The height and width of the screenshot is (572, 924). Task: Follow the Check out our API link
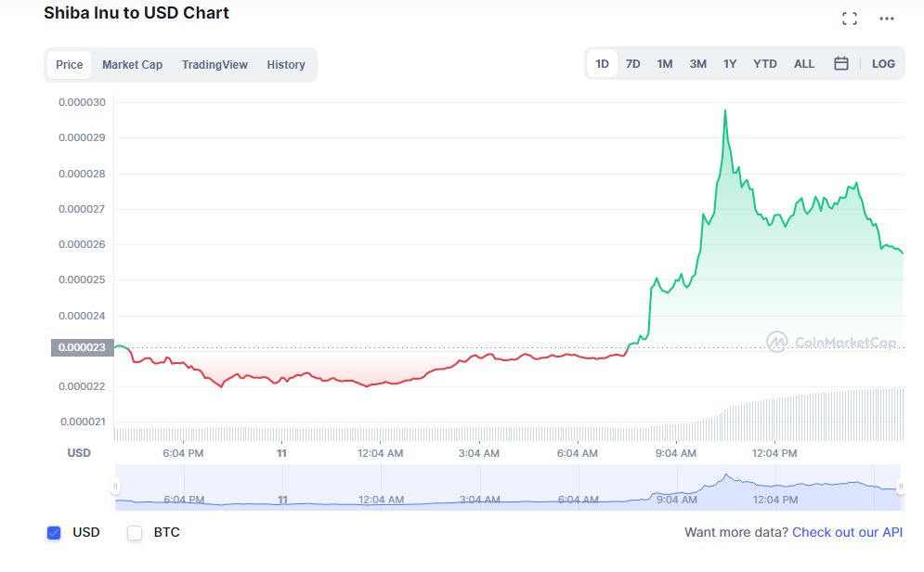847,532
